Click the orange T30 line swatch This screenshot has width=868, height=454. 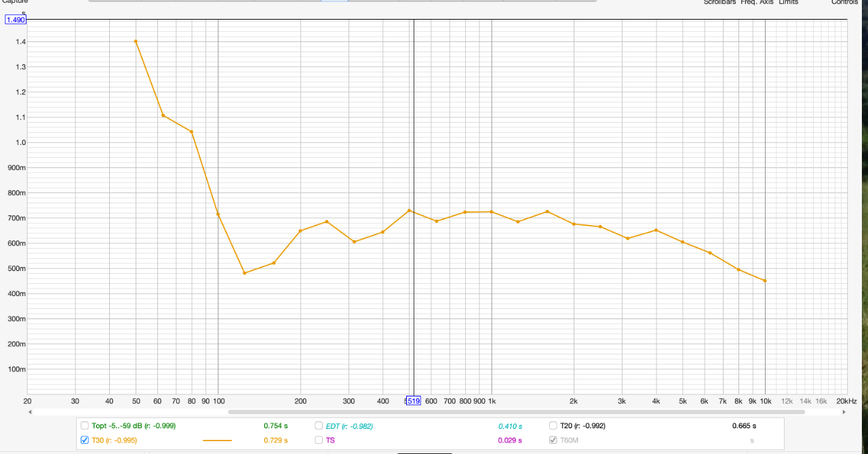217,440
